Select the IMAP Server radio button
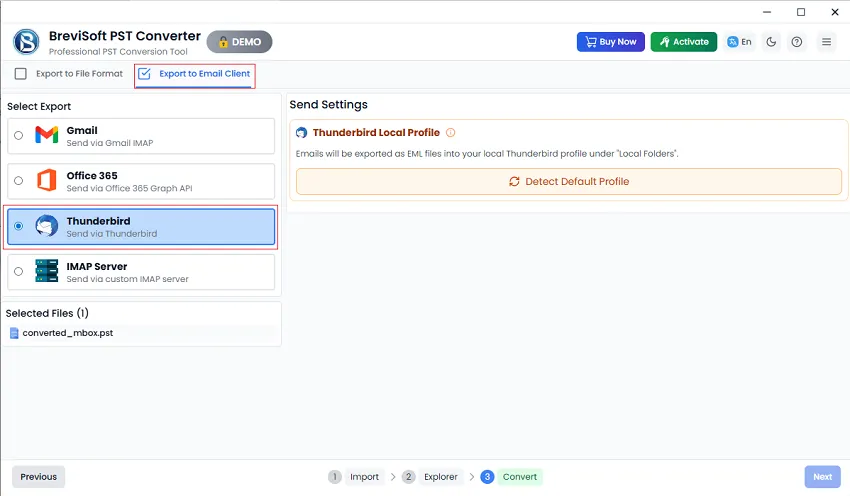The image size is (850, 496). (18, 272)
